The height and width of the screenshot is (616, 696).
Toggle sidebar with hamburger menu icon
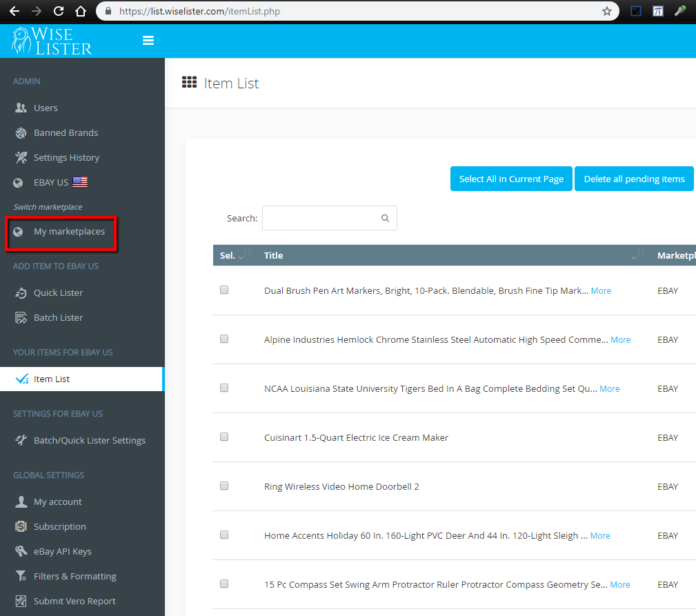[x=148, y=41]
